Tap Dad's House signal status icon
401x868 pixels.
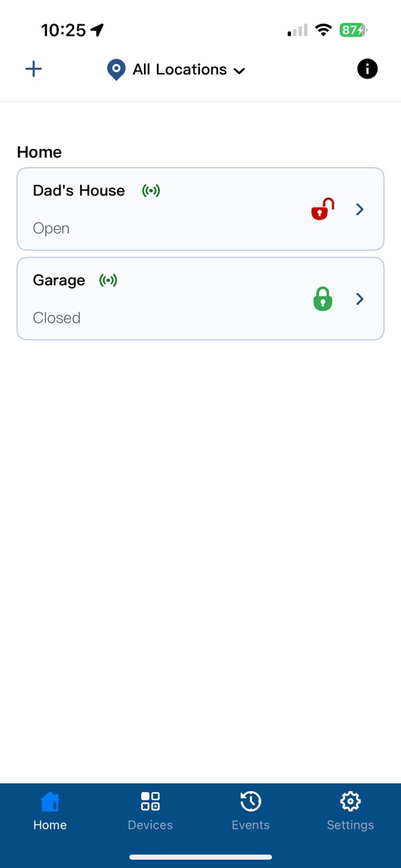coord(151,190)
